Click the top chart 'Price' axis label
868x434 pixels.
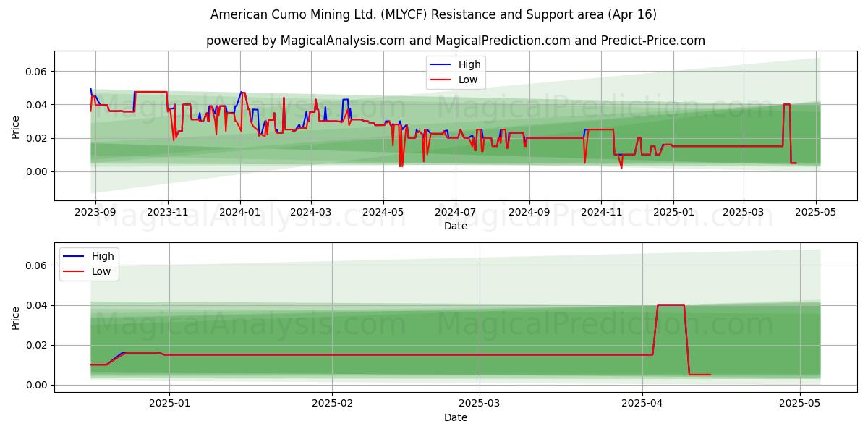click(x=16, y=127)
